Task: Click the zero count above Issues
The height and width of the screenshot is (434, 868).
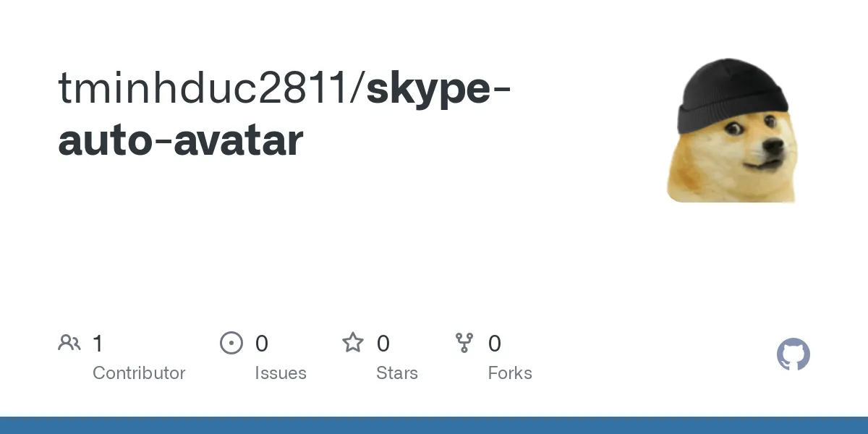Action: [x=262, y=344]
